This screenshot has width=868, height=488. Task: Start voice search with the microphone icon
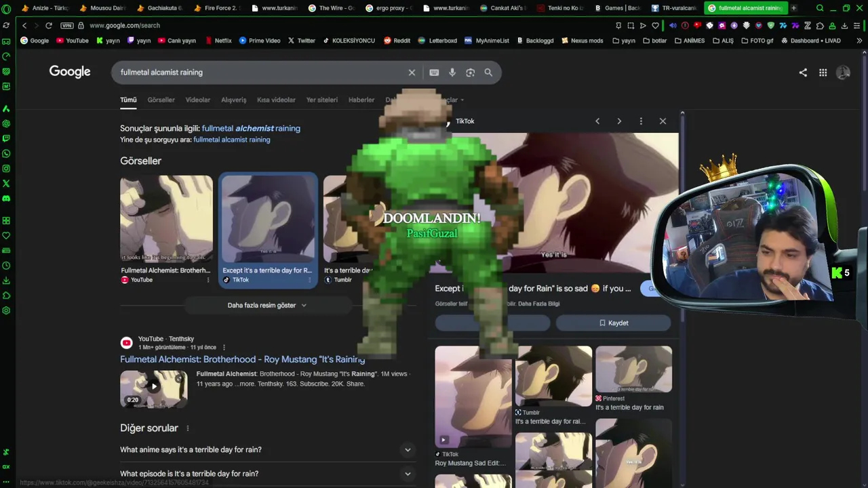pos(452,73)
